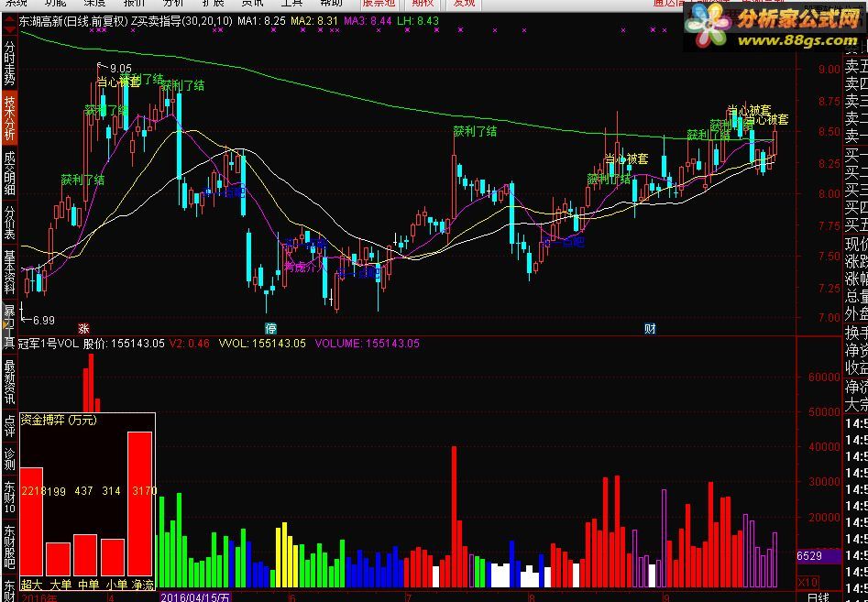
Task: Click the red up arrow beside stock title
Action: [10, 18]
